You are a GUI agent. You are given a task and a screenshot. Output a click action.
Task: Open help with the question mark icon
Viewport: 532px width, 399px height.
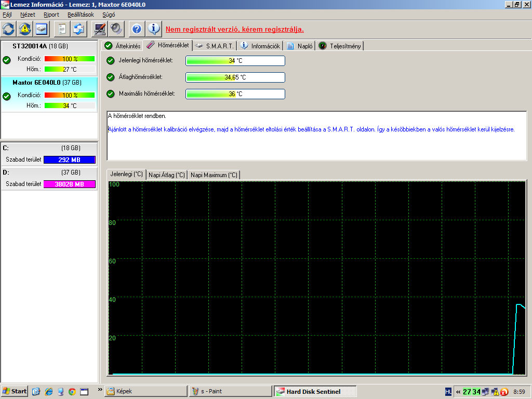[137, 29]
